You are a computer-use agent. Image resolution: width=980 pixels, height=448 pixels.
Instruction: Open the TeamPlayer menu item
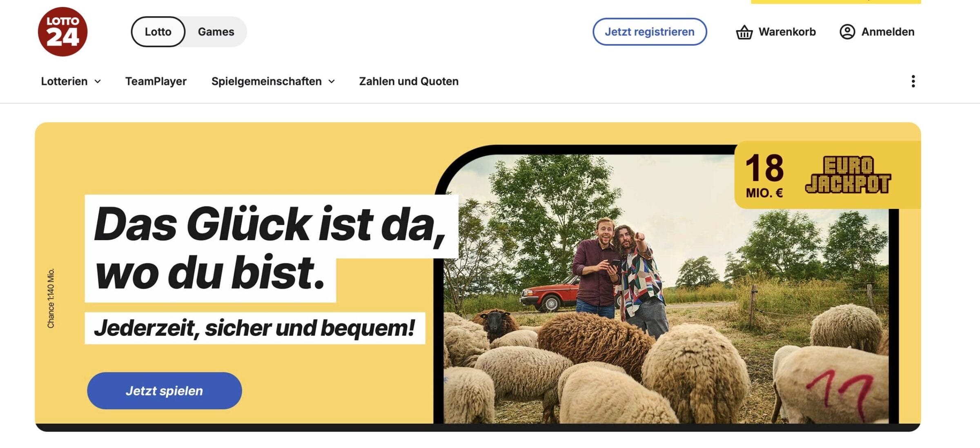click(x=156, y=81)
